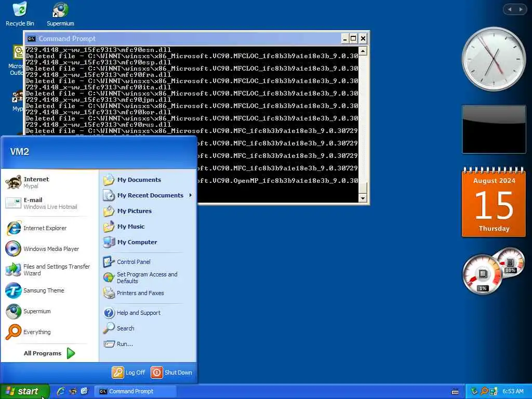Start Files and Settings Transfer Wizard

pyautogui.click(x=49, y=270)
